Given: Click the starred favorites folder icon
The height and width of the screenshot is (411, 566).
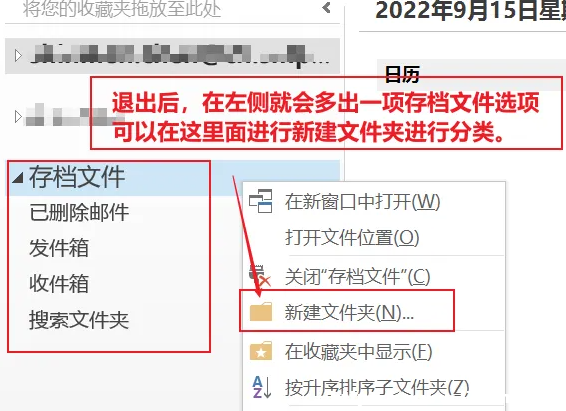Looking at the screenshot, I should point(261,351).
